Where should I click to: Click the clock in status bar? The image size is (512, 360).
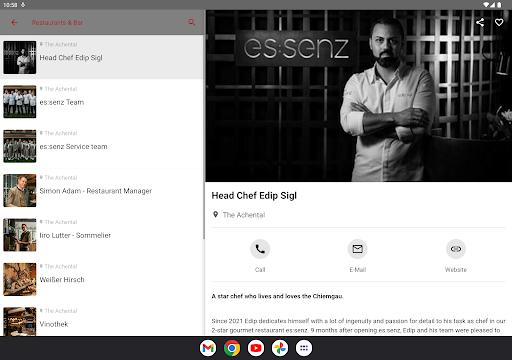[10, 5]
